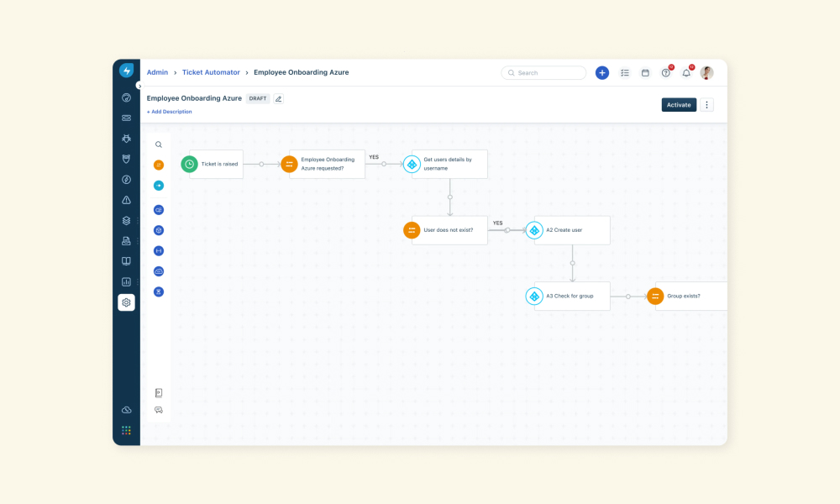
Task: Open the help question mark icon
Action: pos(666,73)
